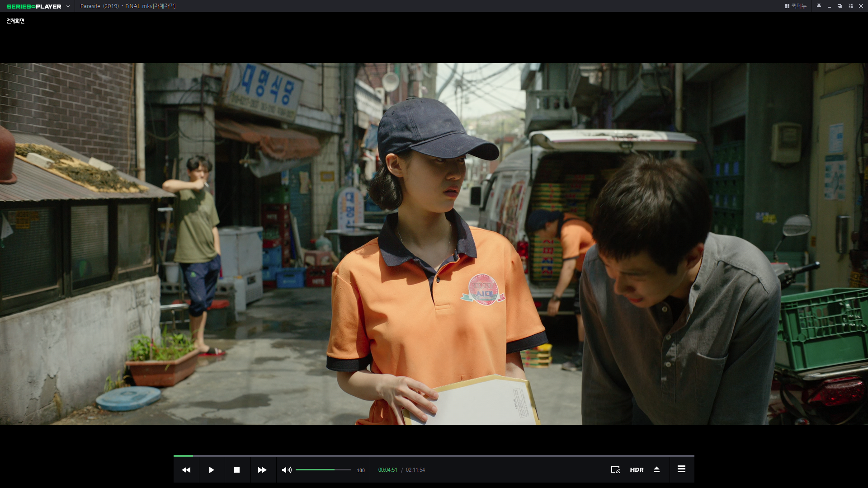This screenshot has width=868, height=488.
Task: Open the screen cast icon
Action: pyautogui.click(x=615, y=470)
